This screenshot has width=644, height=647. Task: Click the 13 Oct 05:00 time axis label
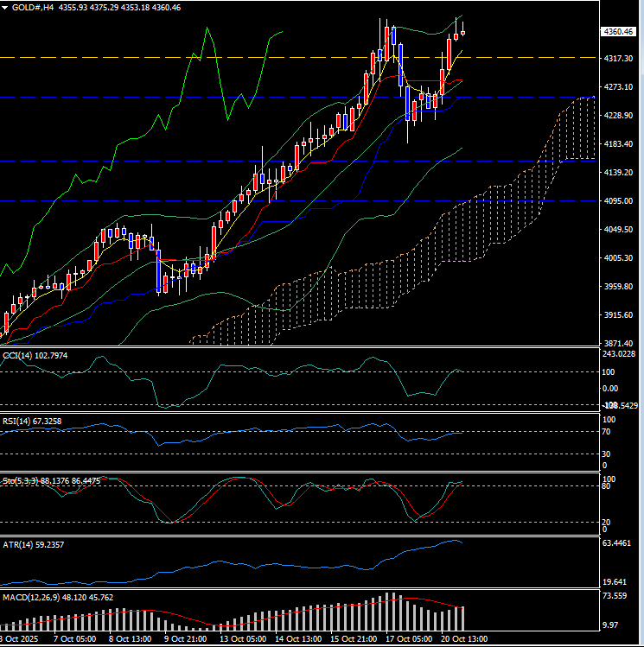[x=243, y=638]
